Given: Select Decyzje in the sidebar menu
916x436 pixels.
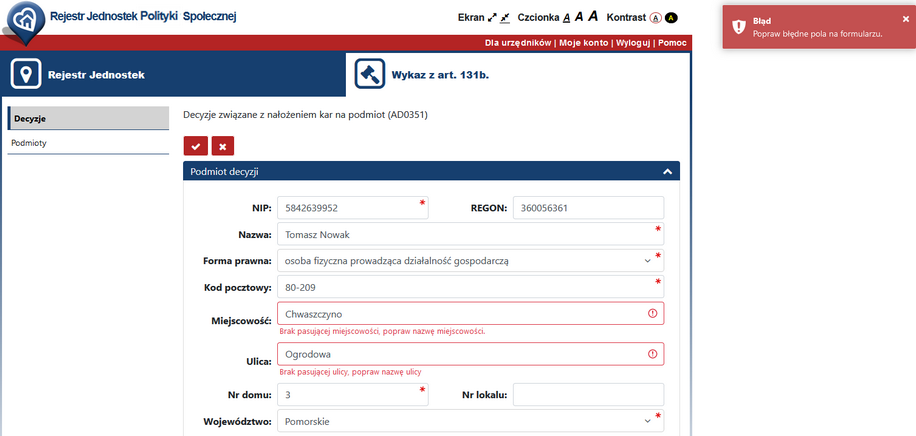Looking at the screenshot, I should [x=88, y=119].
